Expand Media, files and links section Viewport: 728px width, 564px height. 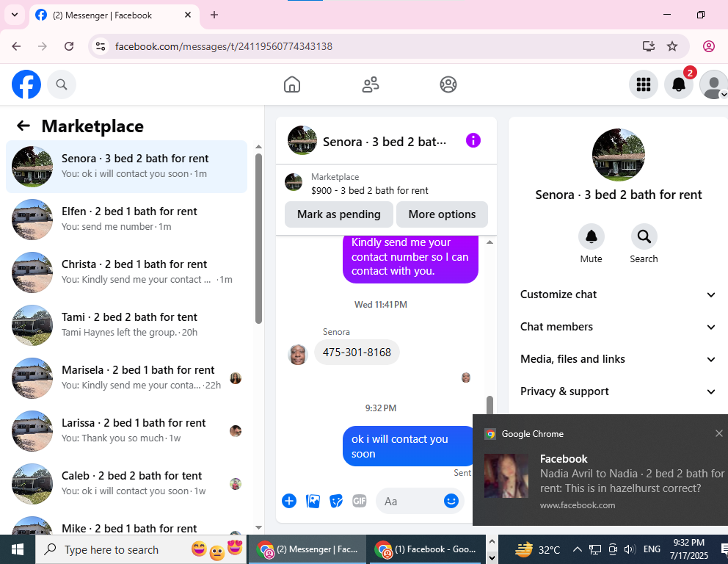618,359
